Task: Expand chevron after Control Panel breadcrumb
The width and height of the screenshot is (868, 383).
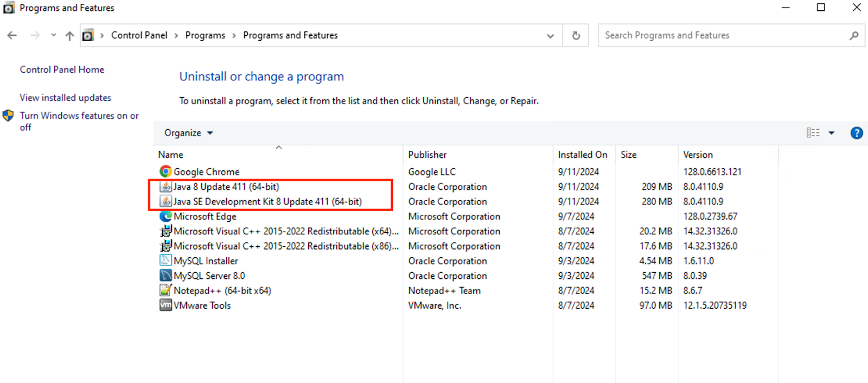Action: pyautogui.click(x=176, y=36)
